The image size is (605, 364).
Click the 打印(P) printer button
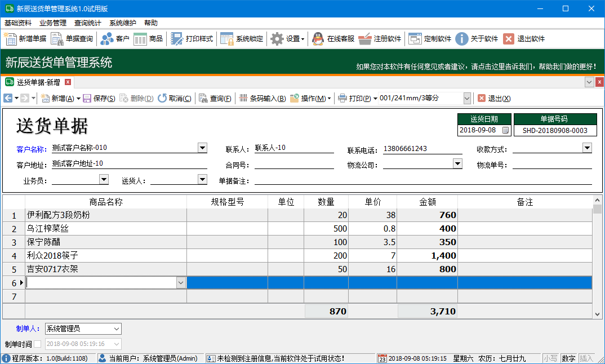point(354,99)
